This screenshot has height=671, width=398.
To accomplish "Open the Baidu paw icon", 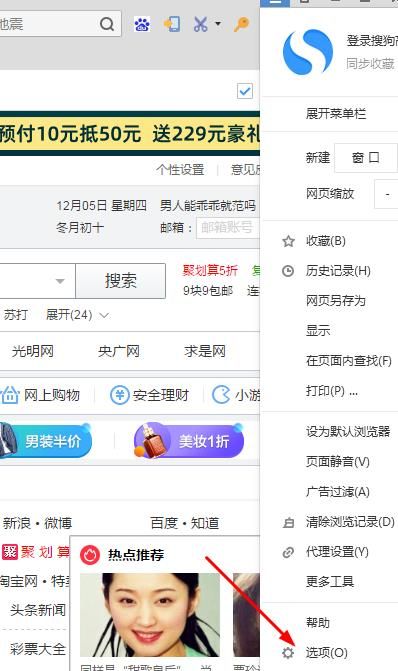I will click(143, 24).
